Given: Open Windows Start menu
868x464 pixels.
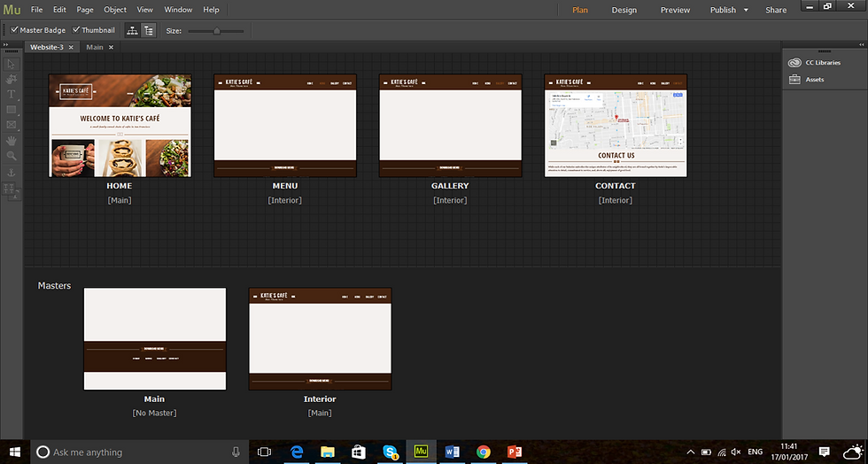Looking at the screenshot, I should pos(14,452).
